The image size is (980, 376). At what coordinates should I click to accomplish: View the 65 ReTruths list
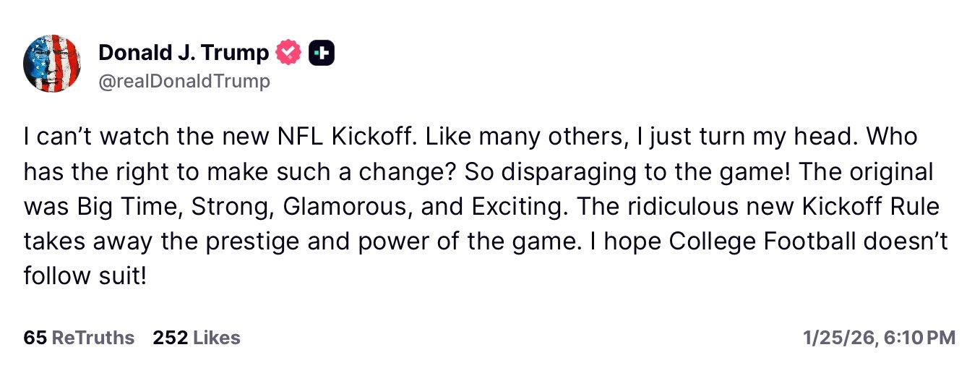coord(79,338)
